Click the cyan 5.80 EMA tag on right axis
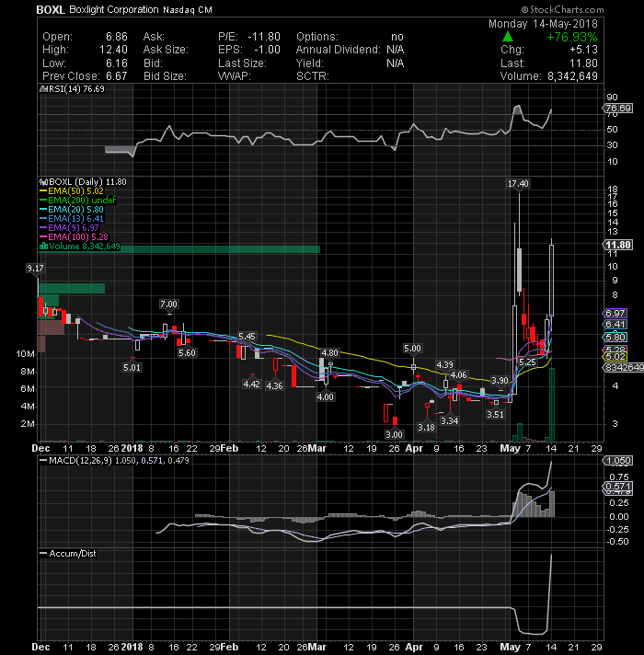Viewport: 644px width, 655px height. [615, 338]
